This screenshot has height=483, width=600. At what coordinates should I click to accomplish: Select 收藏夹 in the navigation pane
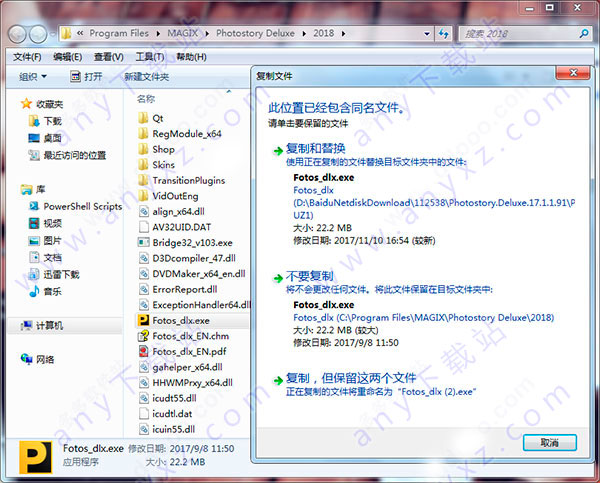(49, 104)
